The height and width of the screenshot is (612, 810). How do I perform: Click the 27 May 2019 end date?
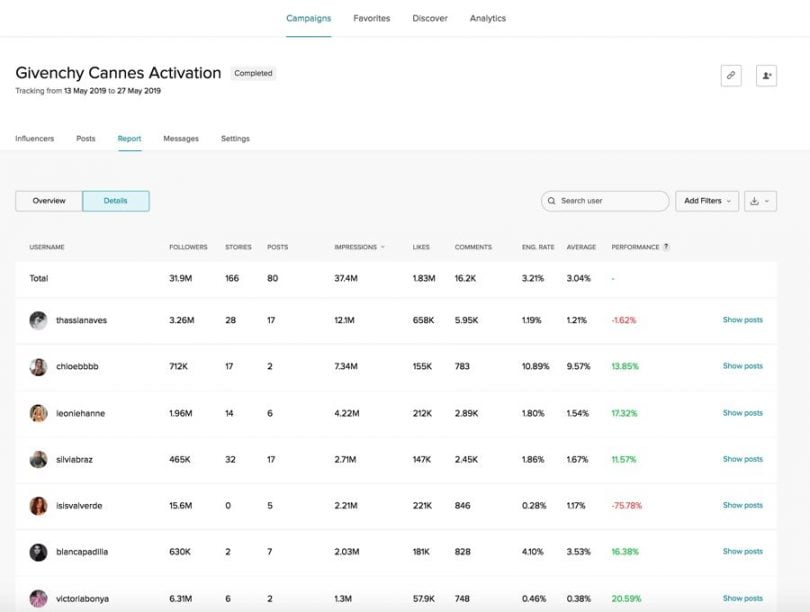pyautogui.click(x=139, y=91)
